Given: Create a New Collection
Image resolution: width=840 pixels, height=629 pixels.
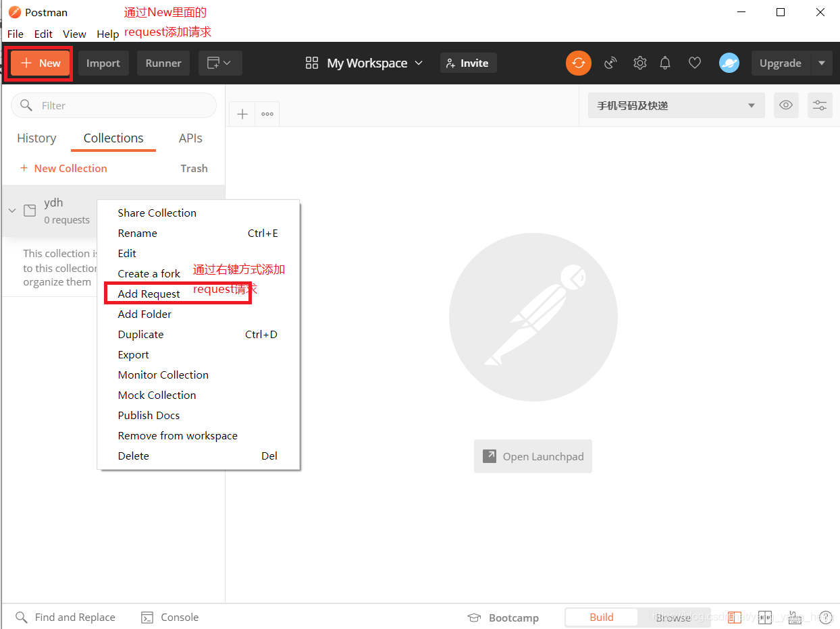Looking at the screenshot, I should (63, 168).
